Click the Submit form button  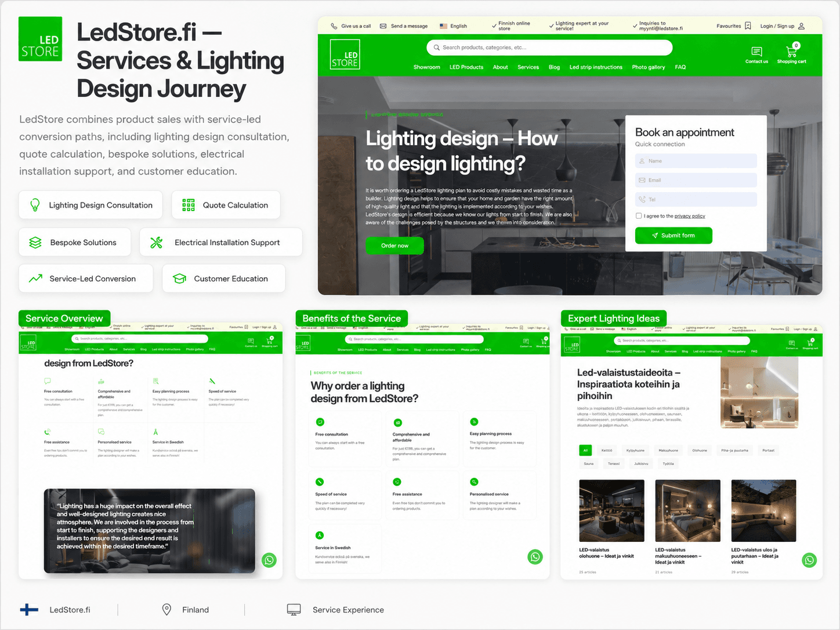674,236
